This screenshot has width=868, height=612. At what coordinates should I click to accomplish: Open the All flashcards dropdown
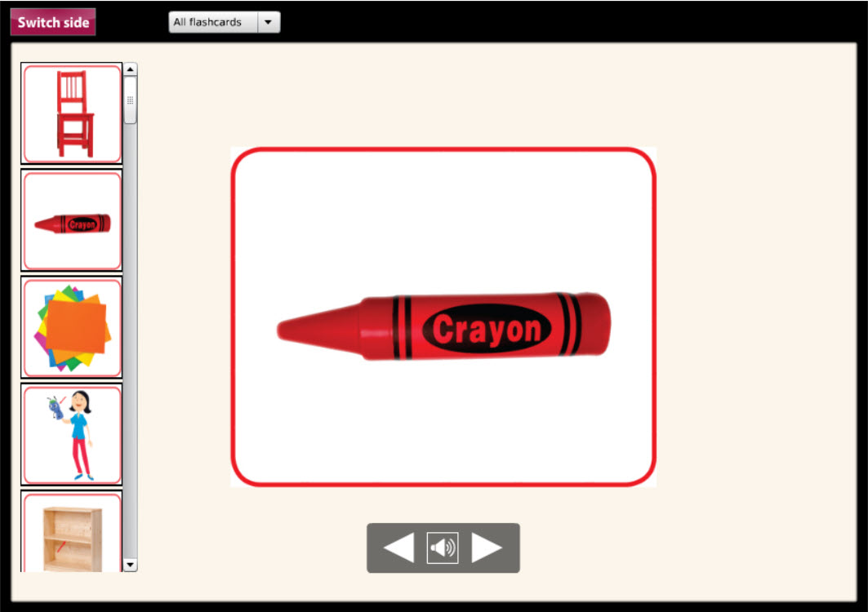click(225, 22)
